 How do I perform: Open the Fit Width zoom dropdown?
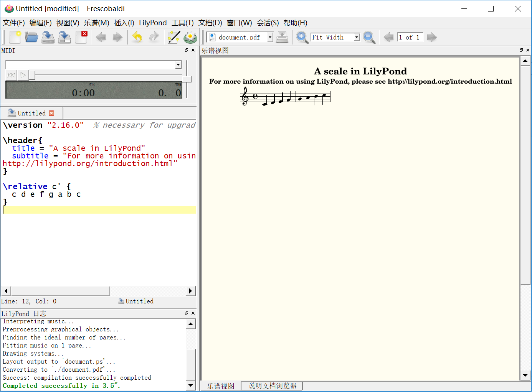357,37
